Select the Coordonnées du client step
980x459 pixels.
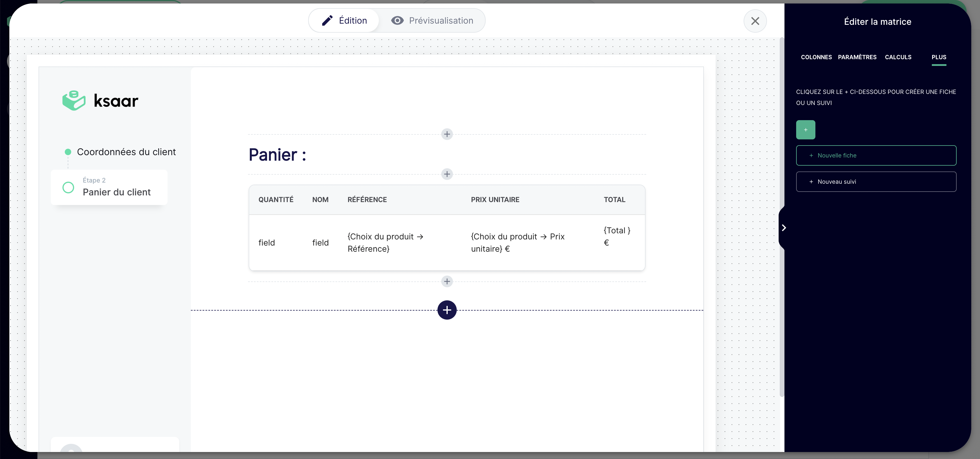(126, 152)
